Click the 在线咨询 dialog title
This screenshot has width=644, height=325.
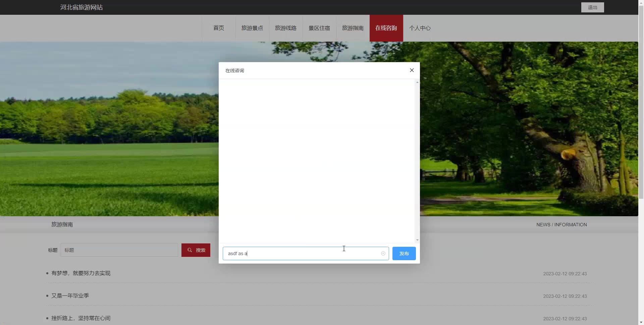(235, 71)
